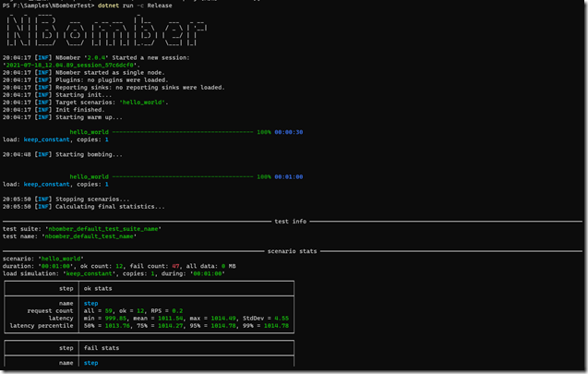Screen dimensions: 588x374
Task: Click 'nbomber_default_test_suite_name' value
Action: (x=103, y=229)
